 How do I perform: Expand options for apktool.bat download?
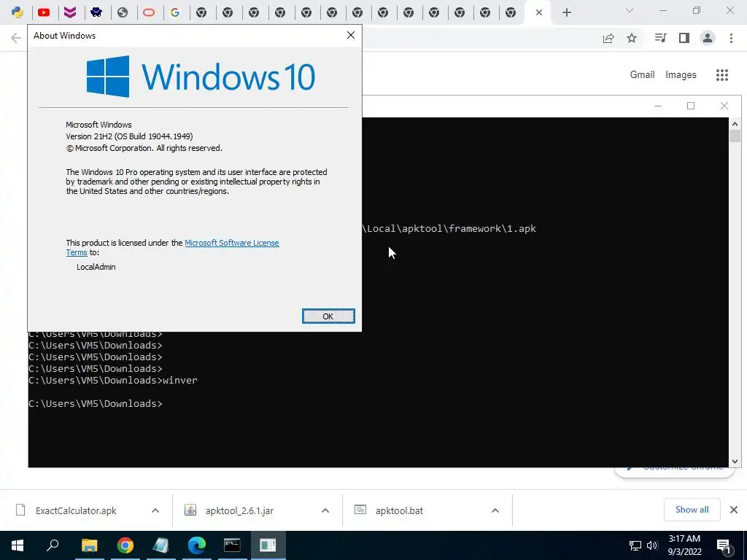point(495,510)
